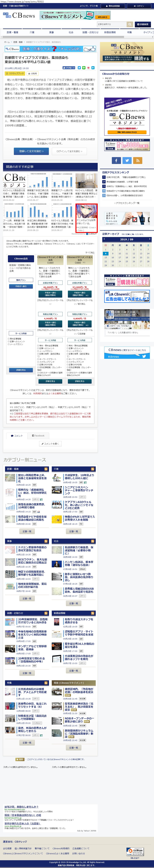Open the 話題・お知らせ navigation tab
The width and height of the screenshot is (154, 868).
tap(91, 32)
